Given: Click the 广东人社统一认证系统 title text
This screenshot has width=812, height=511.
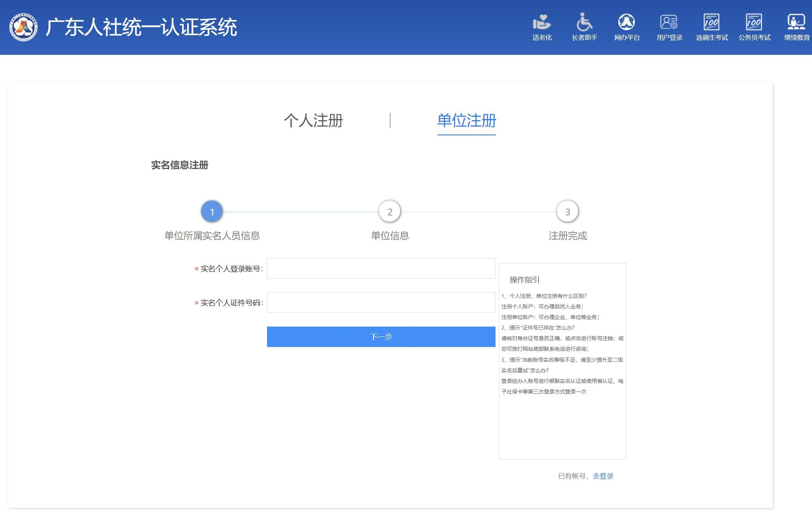Looking at the screenshot, I should [x=141, y=27].
